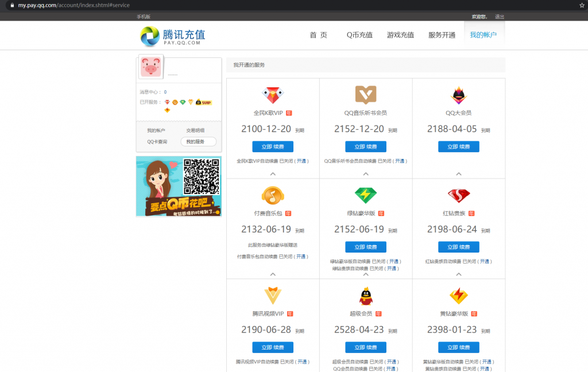Screen dimensions: 588x372
Task: Collapse the QQ大会员 card chevron
Action: coord(459,174)
